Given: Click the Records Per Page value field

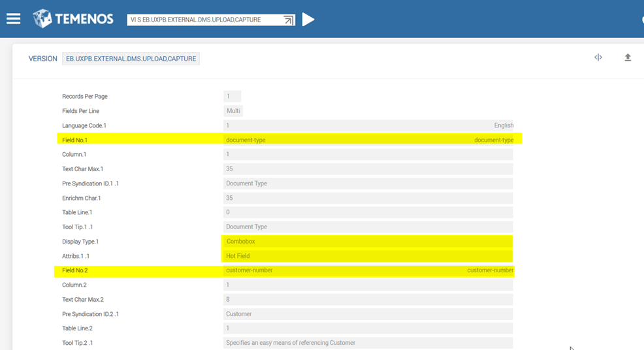Looking at the screenshot, I should click(232, 97).
